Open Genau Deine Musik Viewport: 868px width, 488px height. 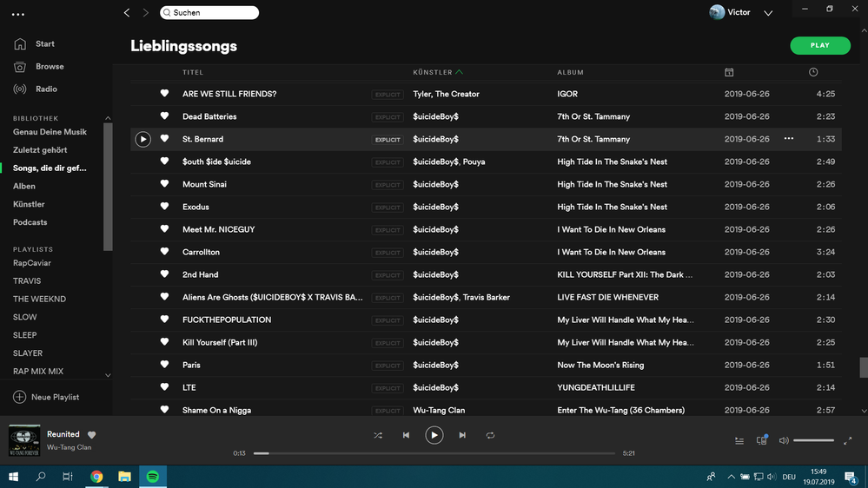pos(50,132)
